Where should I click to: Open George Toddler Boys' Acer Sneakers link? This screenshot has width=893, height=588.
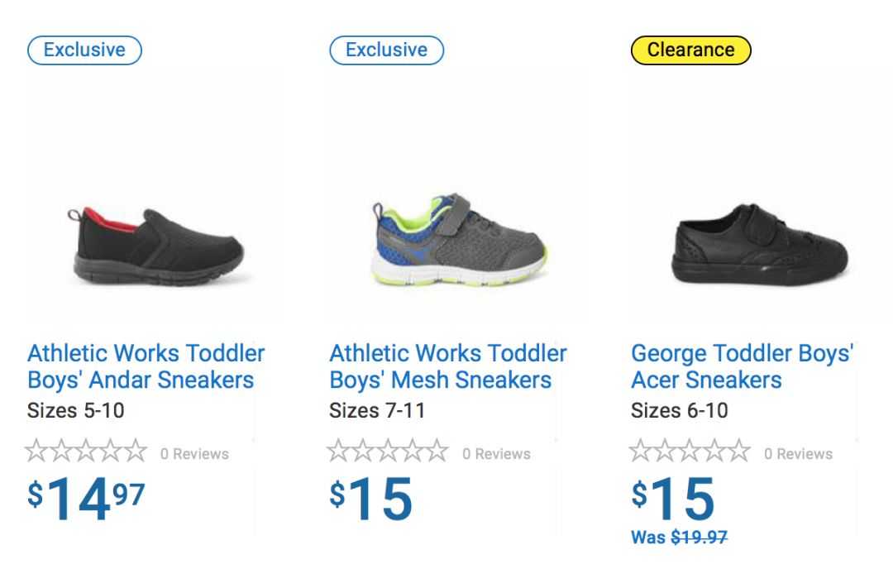pyautogui.click(x=742, y=366)
